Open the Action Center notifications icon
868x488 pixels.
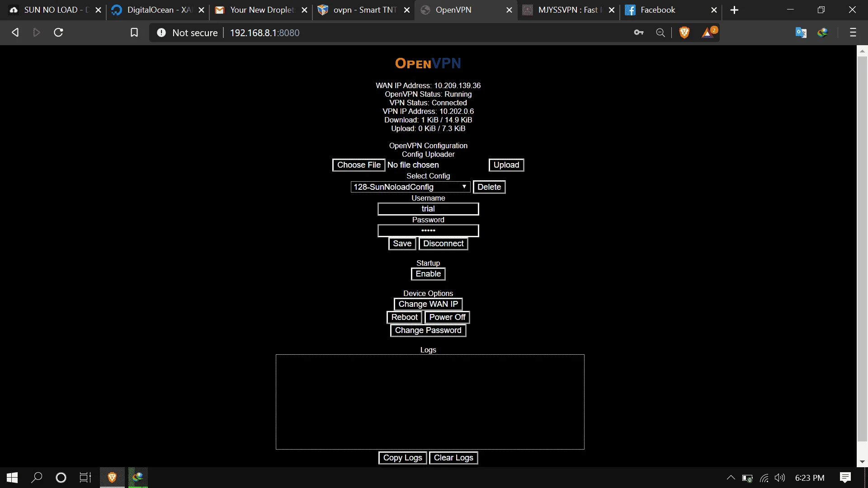coord(845,478)
